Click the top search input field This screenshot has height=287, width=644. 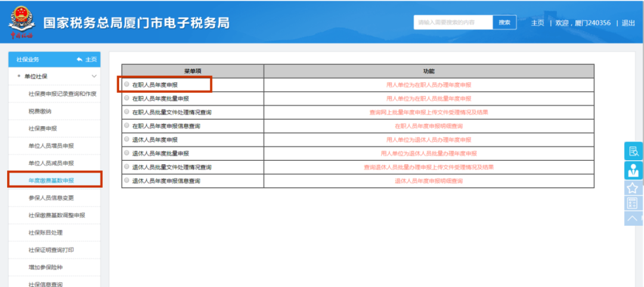pos(453,23)
